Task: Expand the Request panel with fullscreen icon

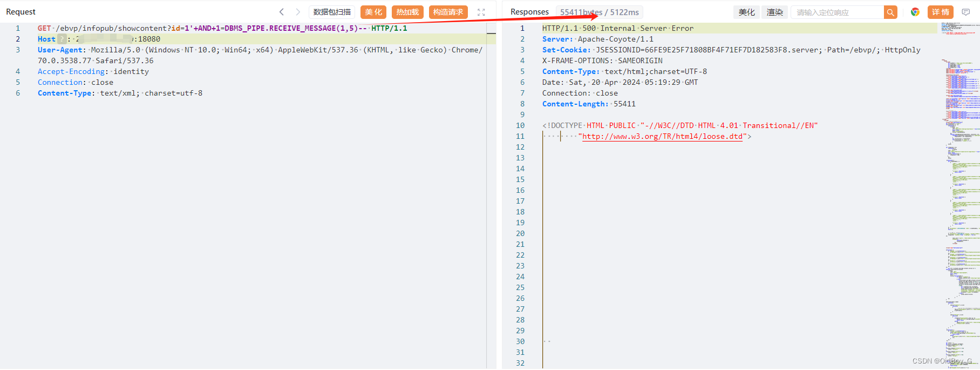Action: 481,12
